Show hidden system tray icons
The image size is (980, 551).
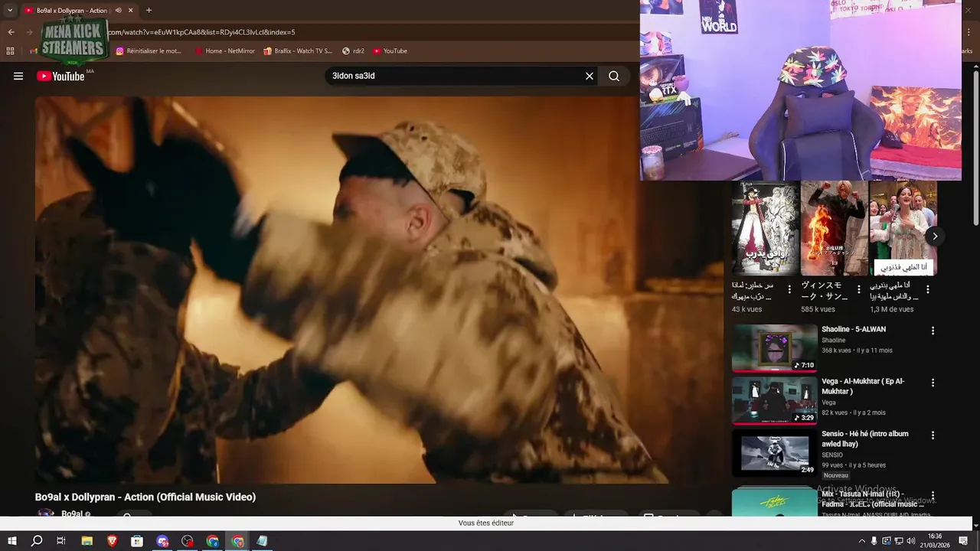861,541
